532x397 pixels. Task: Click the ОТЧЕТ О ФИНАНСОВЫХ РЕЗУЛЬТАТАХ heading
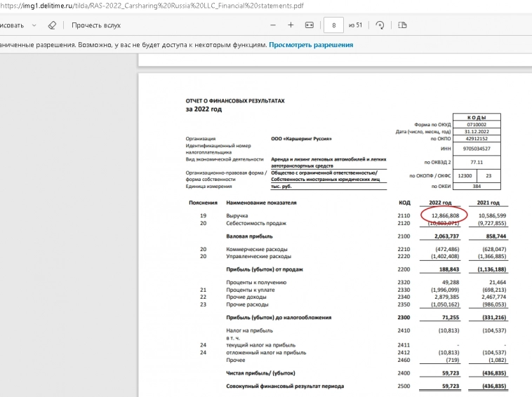coord(235,101)
